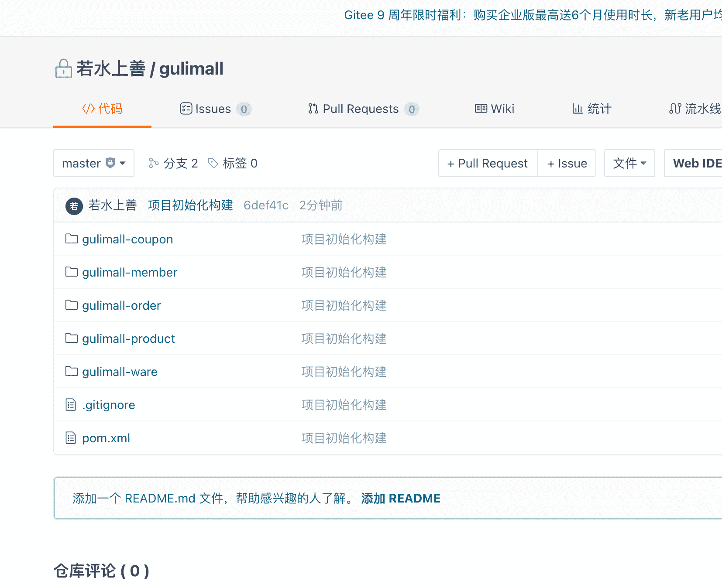
Task: Open the 若水上善 owner link in title
Action: 111,69
